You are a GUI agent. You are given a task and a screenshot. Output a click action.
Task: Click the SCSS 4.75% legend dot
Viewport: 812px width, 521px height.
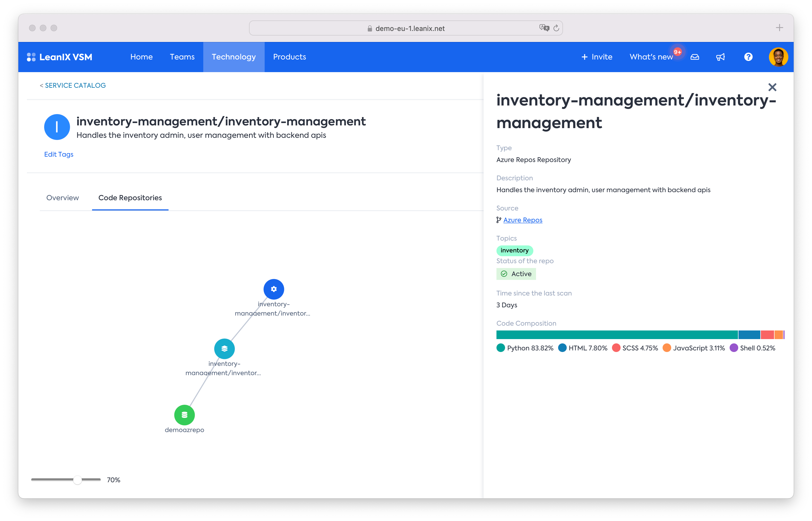click(x=616, y=348)
